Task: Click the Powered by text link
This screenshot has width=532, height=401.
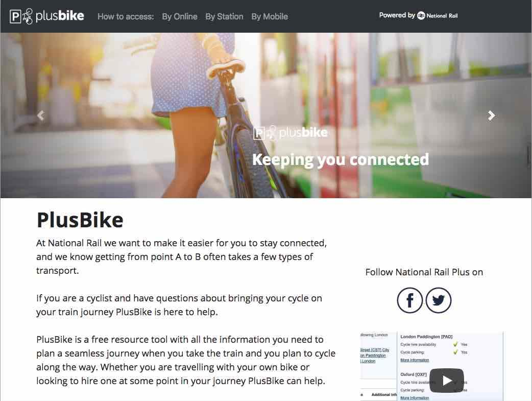Action: 397,15
